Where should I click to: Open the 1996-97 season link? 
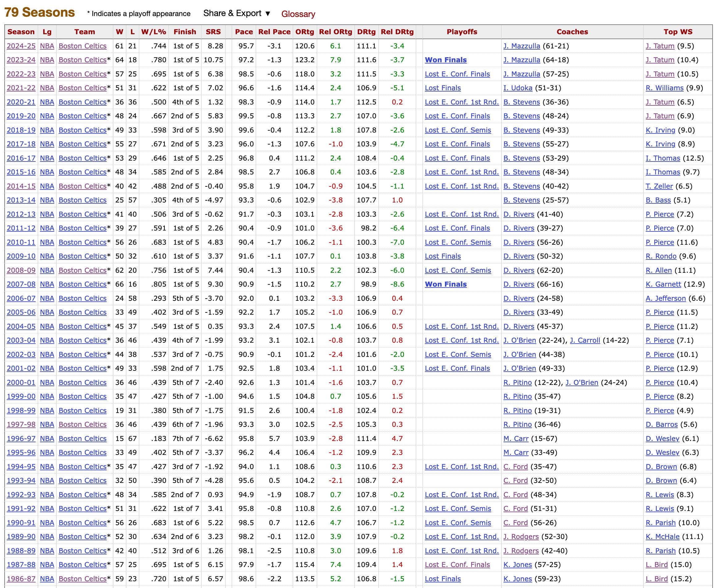point(21,439)
